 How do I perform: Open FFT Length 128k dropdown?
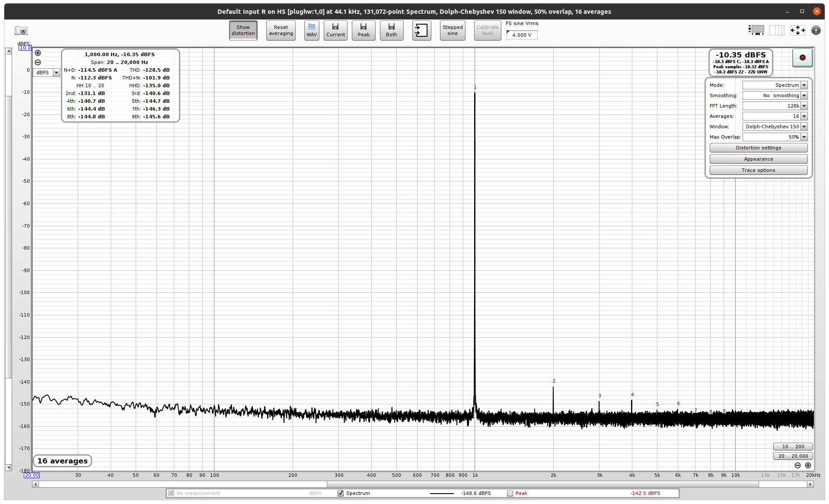tap(775, 106)
